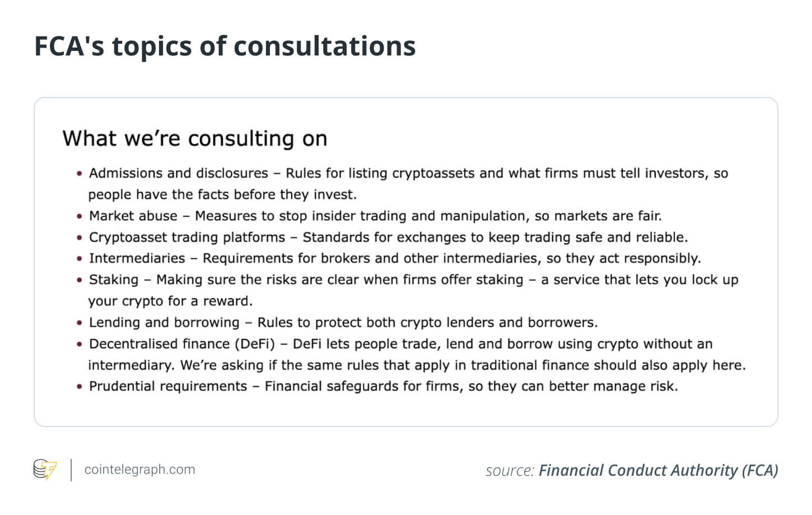Click the Cointelegraph logo icon

[x=45, y=470]
